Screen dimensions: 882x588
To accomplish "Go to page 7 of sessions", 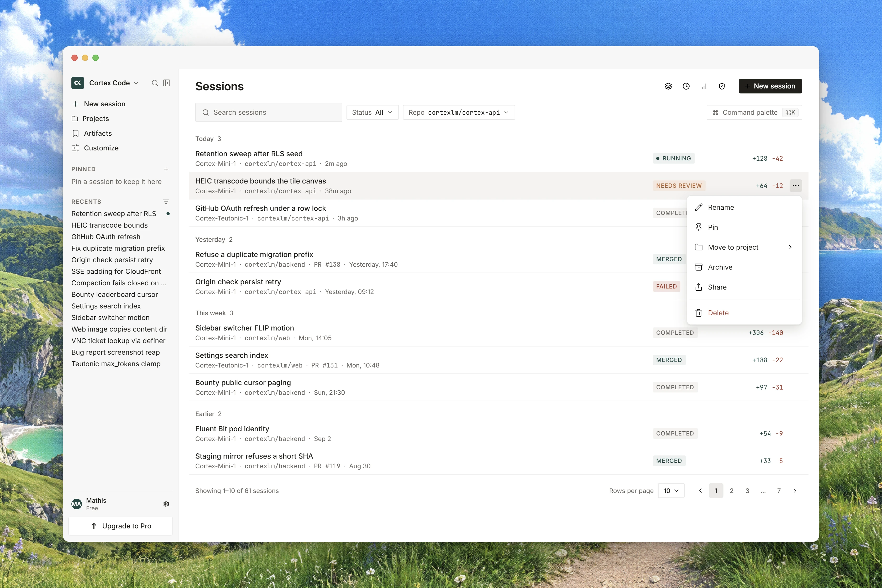I will coord(779,491).
